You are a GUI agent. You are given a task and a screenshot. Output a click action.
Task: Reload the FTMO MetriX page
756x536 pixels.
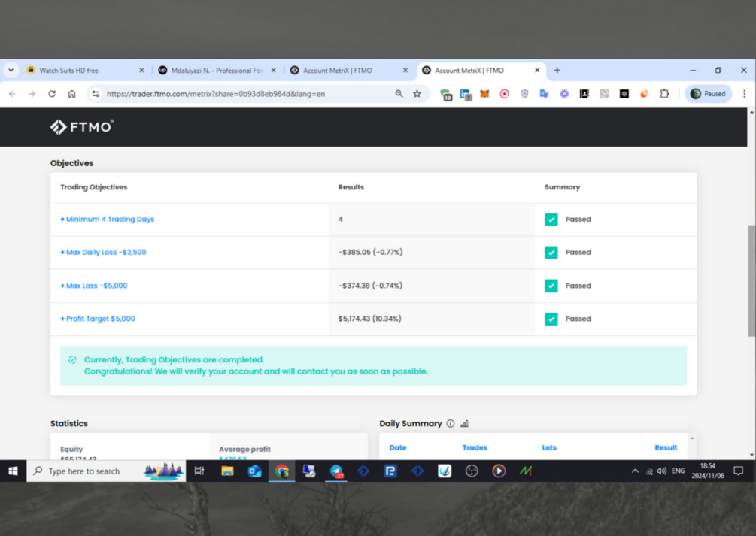[52, 94]
